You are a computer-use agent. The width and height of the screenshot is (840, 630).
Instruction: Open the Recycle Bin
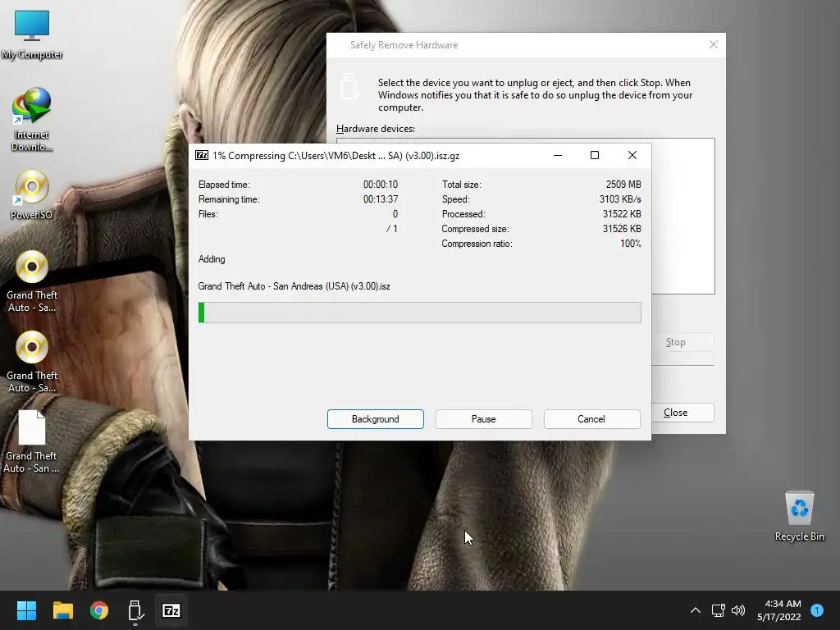(x=799, y=516)
